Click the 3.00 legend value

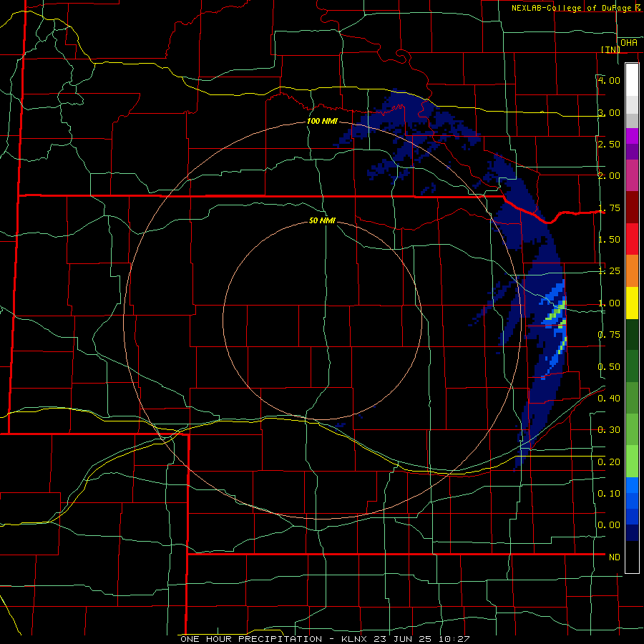click(609, 112)
